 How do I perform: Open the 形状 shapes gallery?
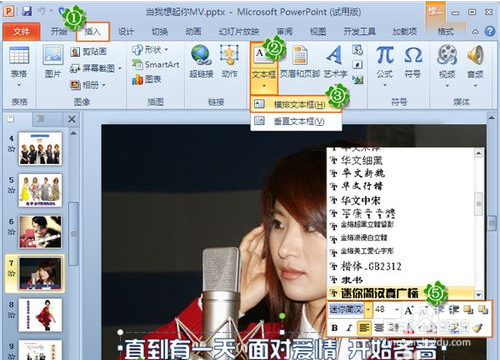[x=150, y=50]
